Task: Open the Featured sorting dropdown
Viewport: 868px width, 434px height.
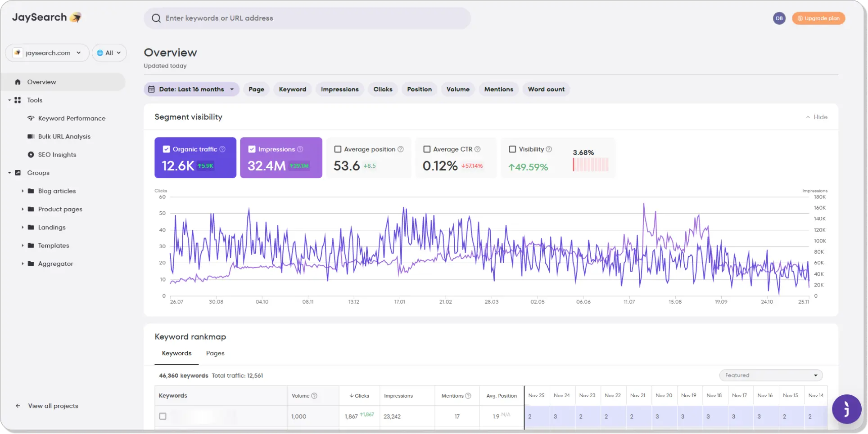Action: tap(770, 375)
